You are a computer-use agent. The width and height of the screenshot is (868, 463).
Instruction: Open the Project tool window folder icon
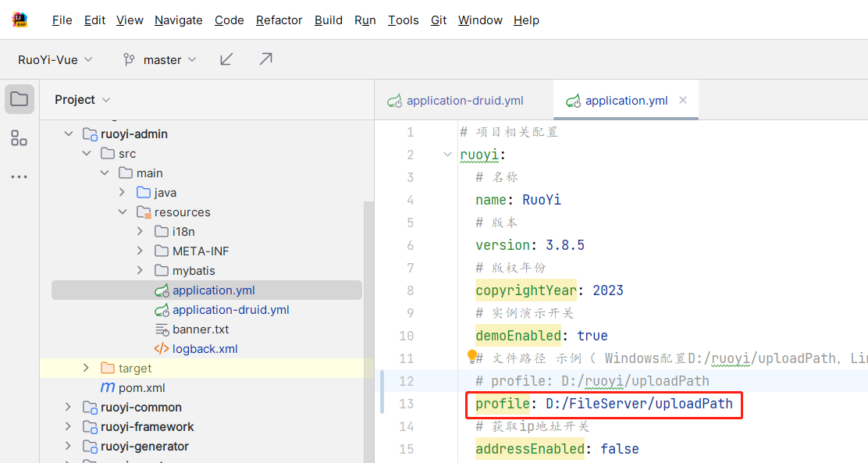click(x=20, y=99)
